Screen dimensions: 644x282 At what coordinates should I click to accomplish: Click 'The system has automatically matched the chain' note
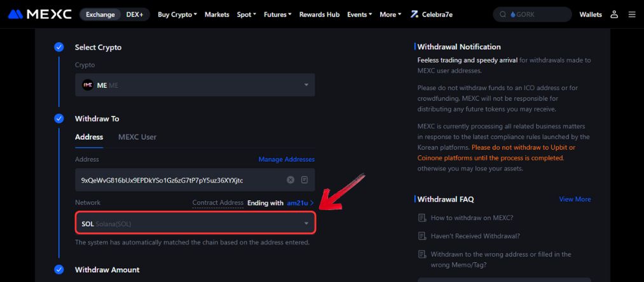click(192, 243)
